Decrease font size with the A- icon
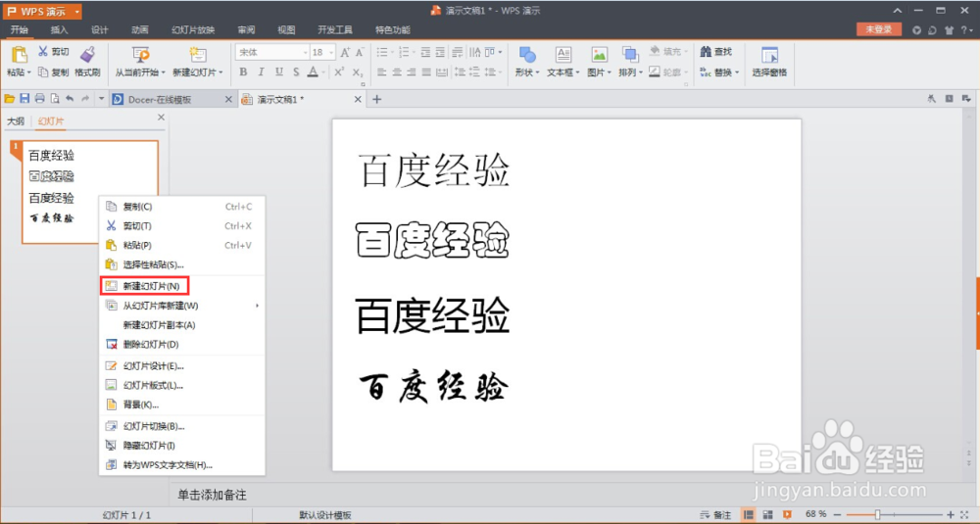Screen dimensions: 980x524 360,53
